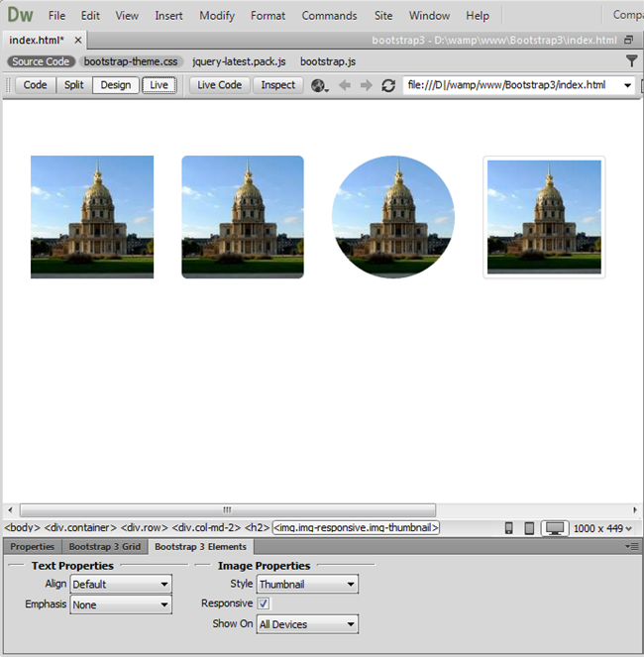The width and height of the screenshot is (644, 657).
Task: Open related file jquery-latest.pack.js
Action: point(239,61)
